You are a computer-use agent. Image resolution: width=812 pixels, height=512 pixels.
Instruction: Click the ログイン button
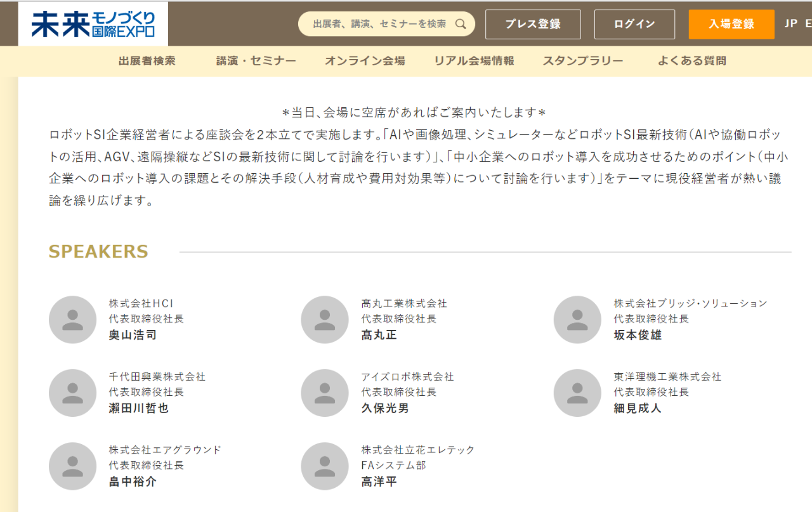coord(634,24)
